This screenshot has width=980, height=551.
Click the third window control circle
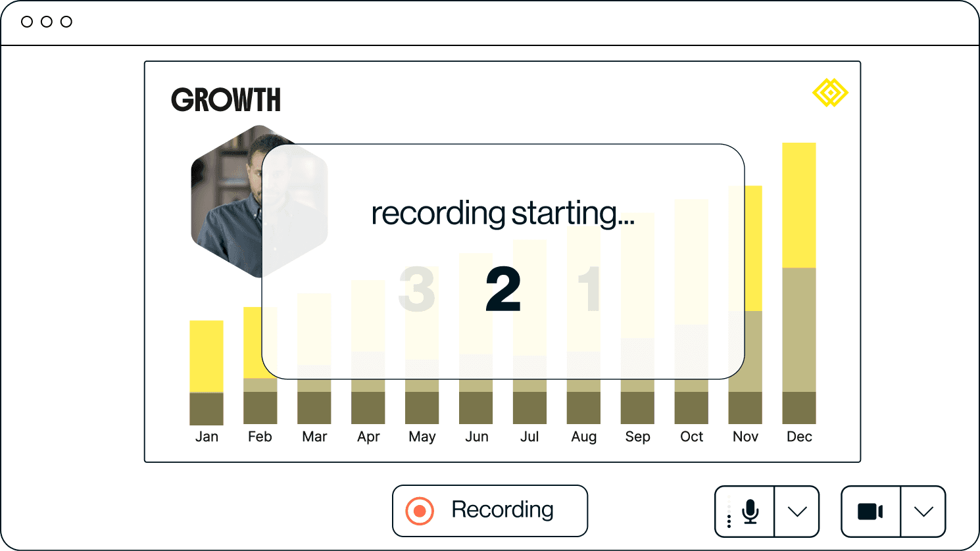66,22
